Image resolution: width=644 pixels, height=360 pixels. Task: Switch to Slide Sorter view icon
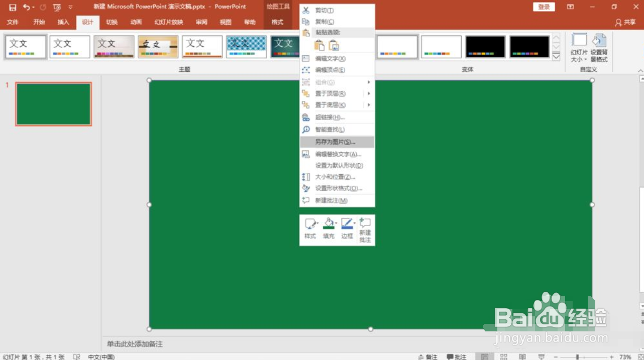click(504, 356)
